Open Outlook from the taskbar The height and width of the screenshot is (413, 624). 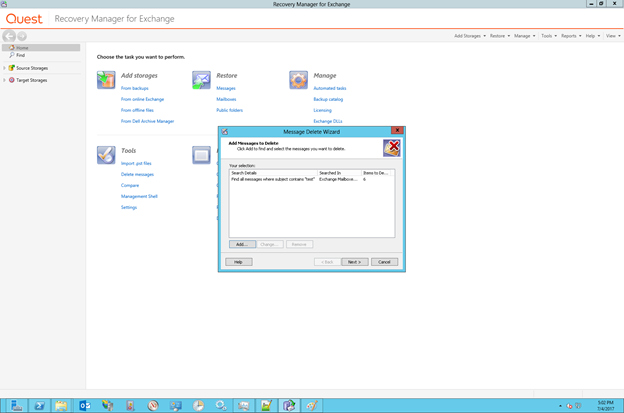click(85, 405)
